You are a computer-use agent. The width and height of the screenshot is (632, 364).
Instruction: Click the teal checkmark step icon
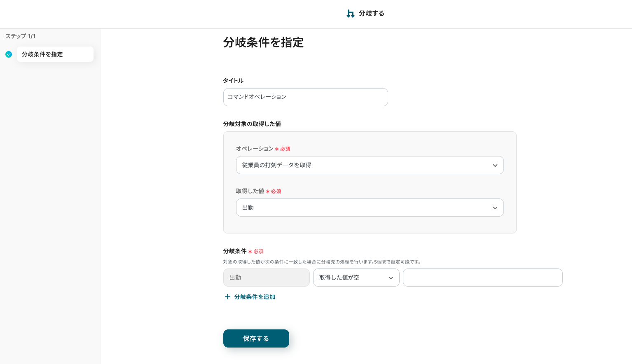(x=9, y=54)
